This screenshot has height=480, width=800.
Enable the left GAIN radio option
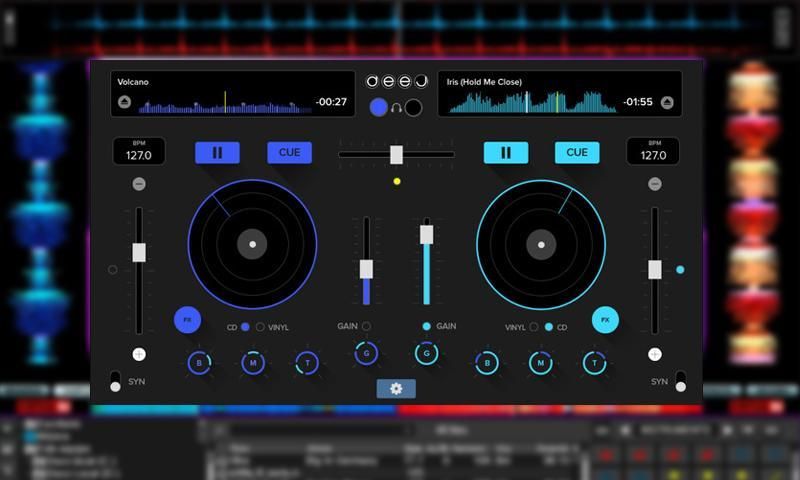[x=366, y=326]
